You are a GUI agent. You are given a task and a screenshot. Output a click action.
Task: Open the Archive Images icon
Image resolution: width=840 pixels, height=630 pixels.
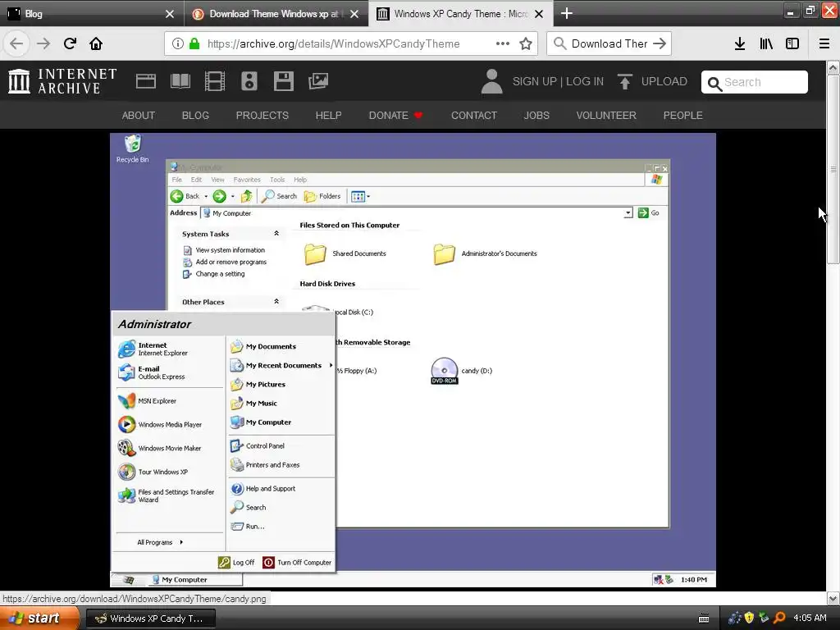point(318,81)
